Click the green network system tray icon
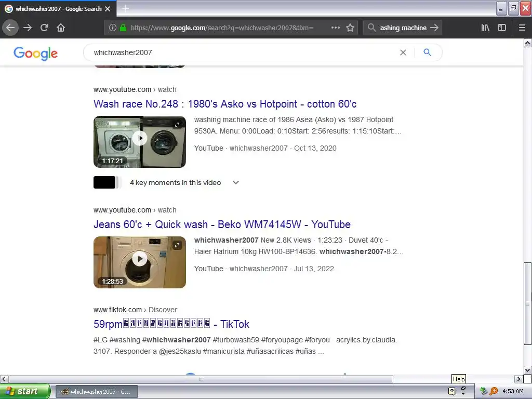Image resolution: width=532 pixels, height=399 pixels. 484,391
